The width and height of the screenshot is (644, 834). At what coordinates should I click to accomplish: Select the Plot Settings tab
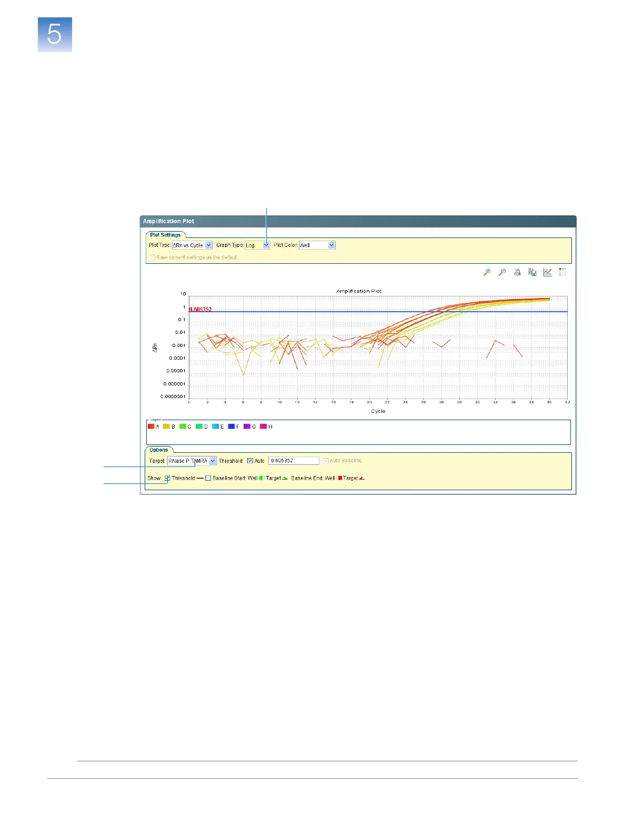coord(165,235)
